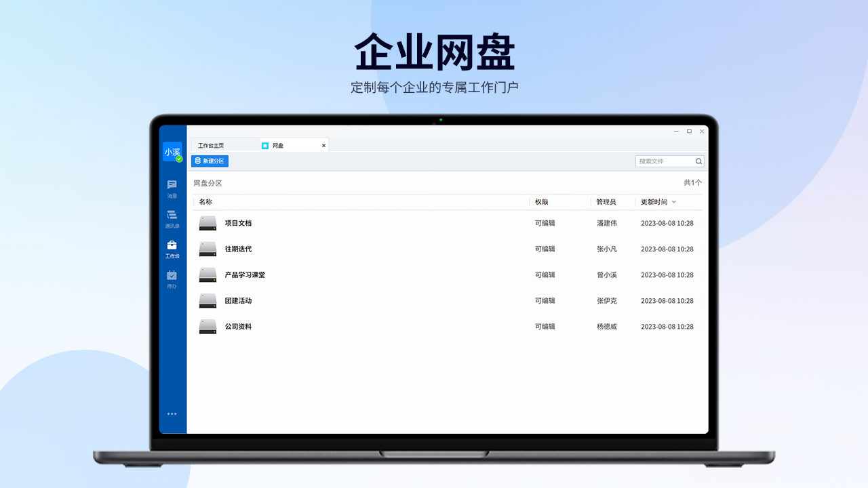
Task: Select the 通讯录 contacts icon
Action: tap(172, 217)
